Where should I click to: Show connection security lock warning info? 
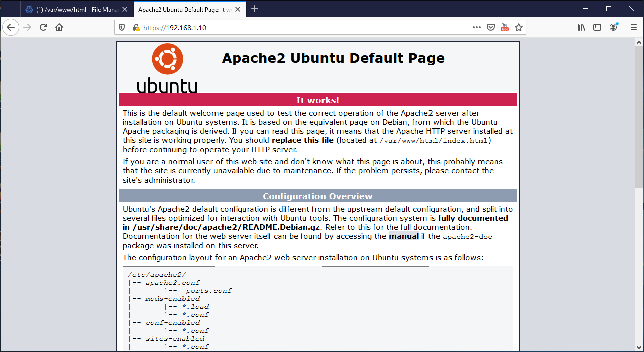136,28
